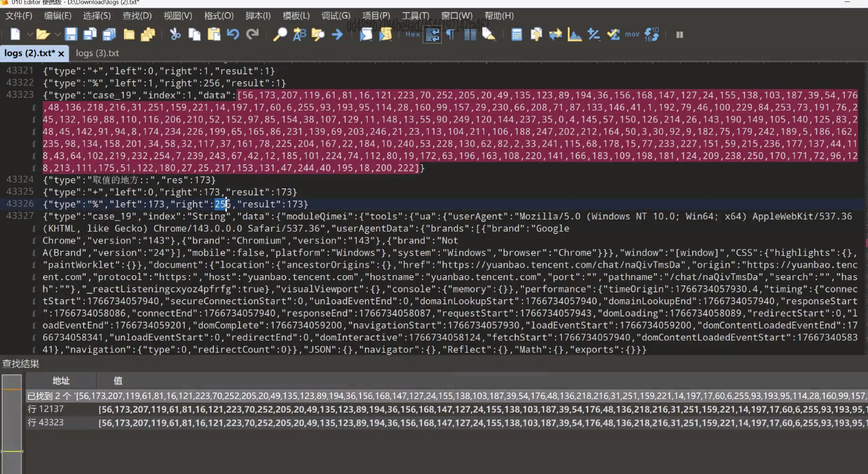The image size is (868, 474).
Task: Toggle column mode icon
Action: 470,34
